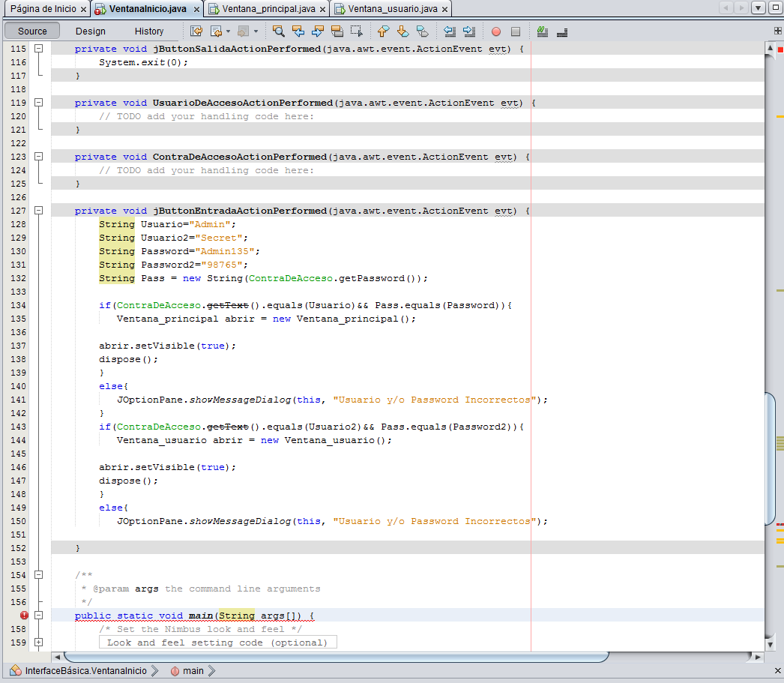Go Back to previous cursor location
The height and width of the screenshot is (683, 784).
pos(217,31)
